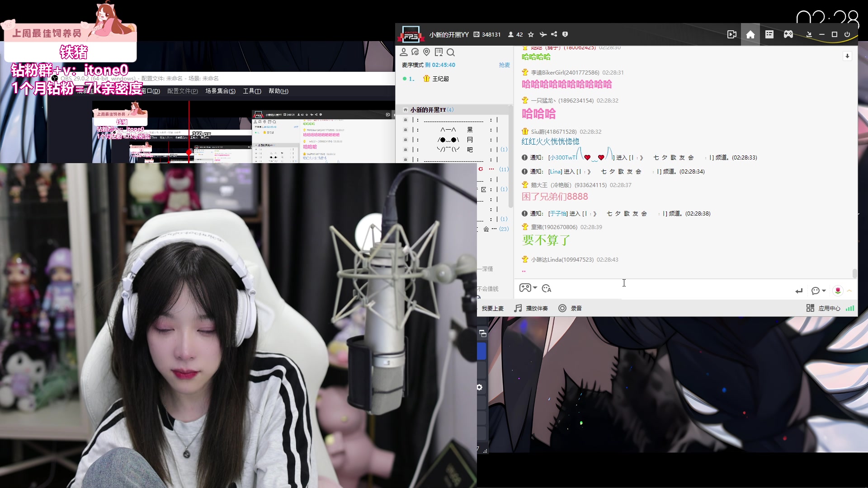The width and height of the screenshot is (868, 488).
Task: Click the emoji font icon in chat toolbar
Action: [x=546, y=288]
